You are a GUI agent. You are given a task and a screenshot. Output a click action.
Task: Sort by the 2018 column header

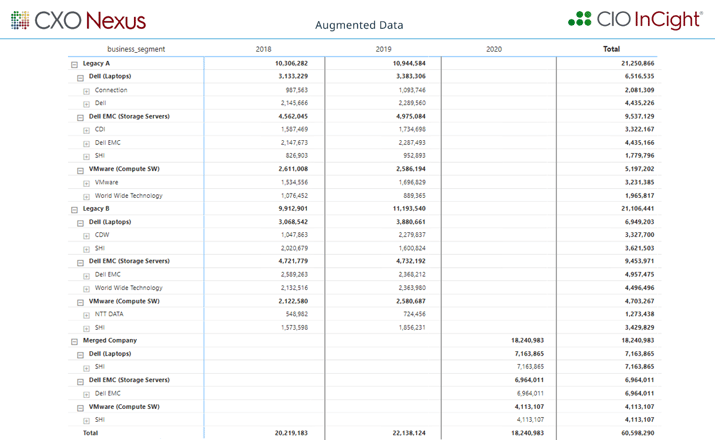point(263,49)
